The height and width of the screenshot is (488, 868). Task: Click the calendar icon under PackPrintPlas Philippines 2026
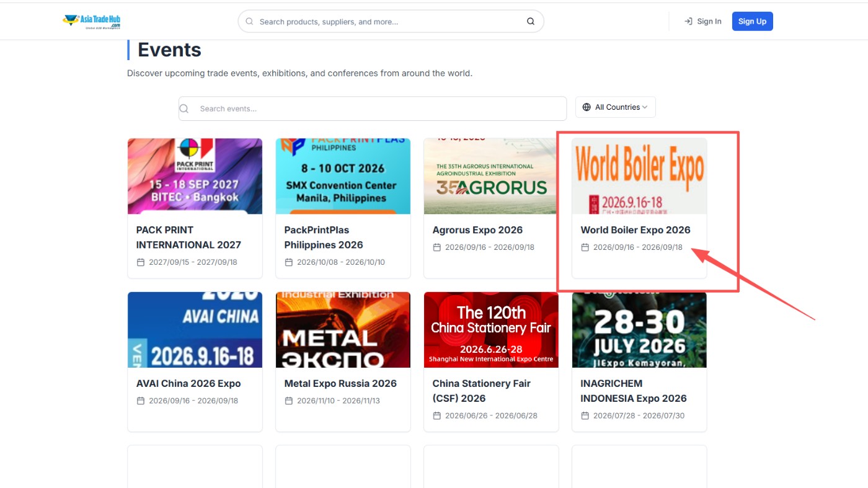pyautogui.click(x=289, y=262)
